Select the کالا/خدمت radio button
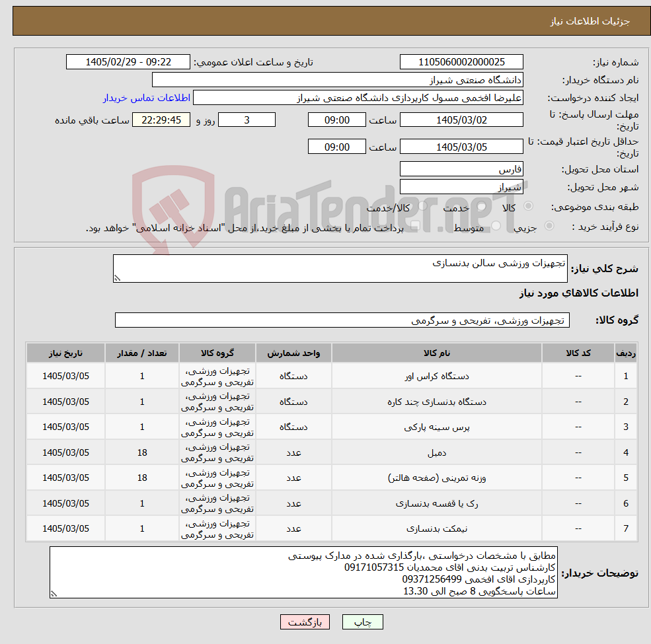 pos(422,206)
